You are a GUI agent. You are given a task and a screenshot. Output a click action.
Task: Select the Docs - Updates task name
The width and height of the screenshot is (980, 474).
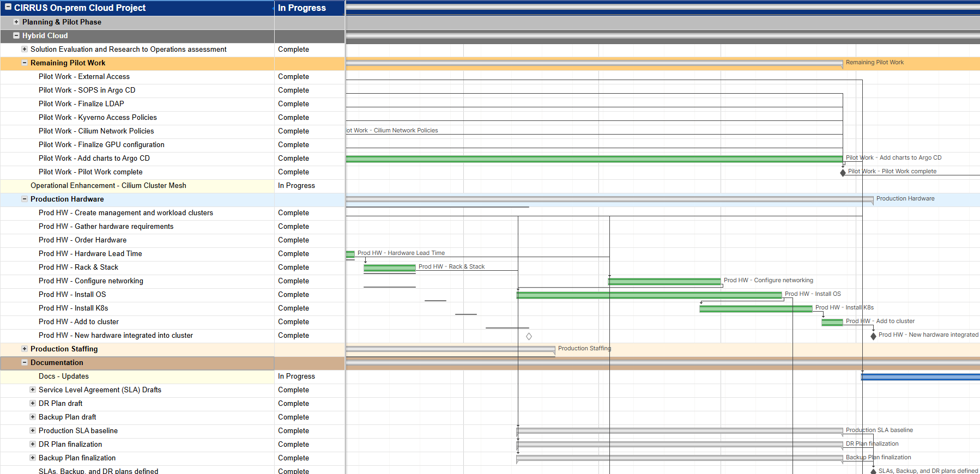(64, 376)
